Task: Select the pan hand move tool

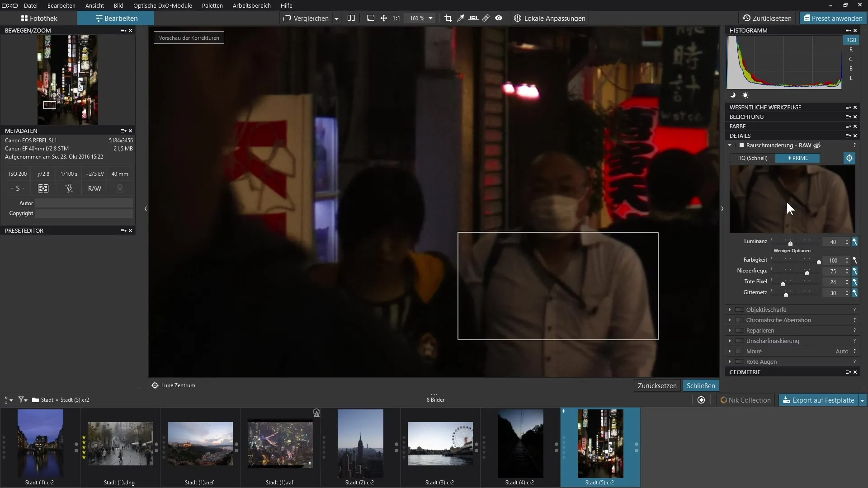Action: coord(384,18)
